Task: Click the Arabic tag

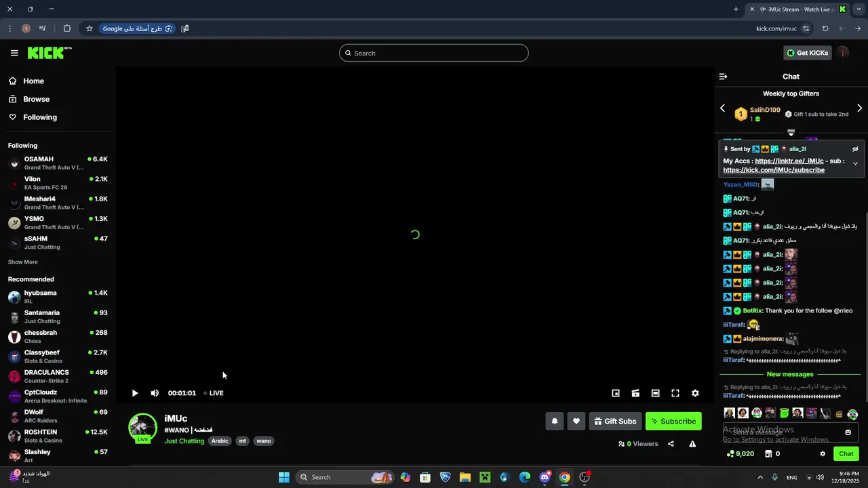Action: coord(220,441)
